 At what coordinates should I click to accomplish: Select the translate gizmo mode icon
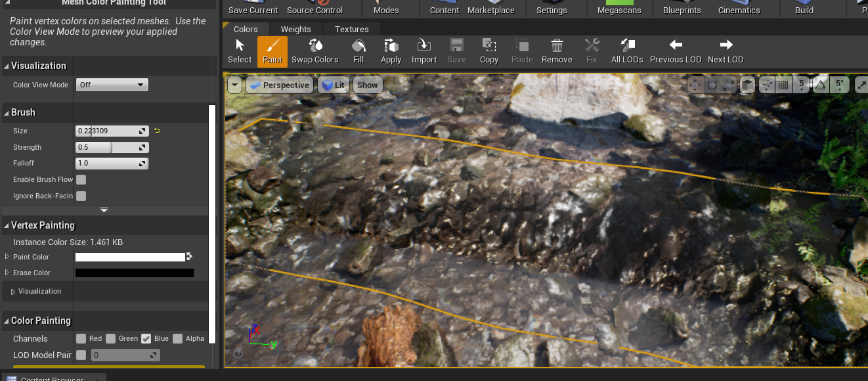coord(695,85)
